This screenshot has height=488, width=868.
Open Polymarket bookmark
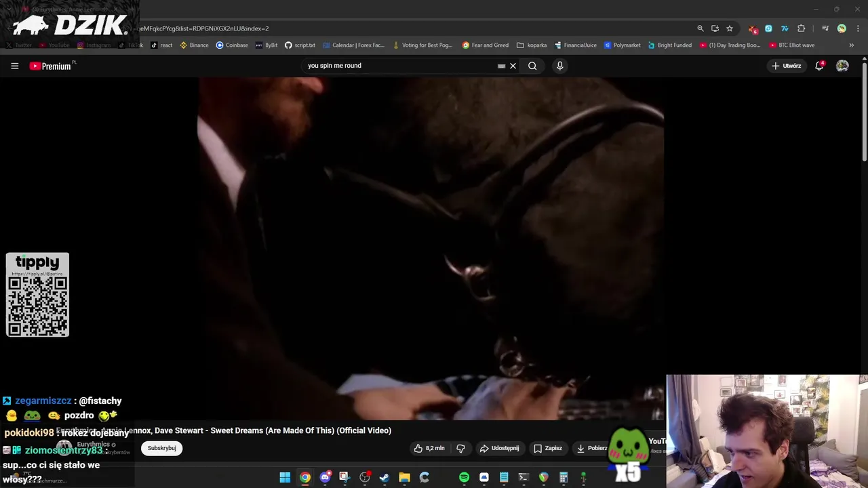622,45
